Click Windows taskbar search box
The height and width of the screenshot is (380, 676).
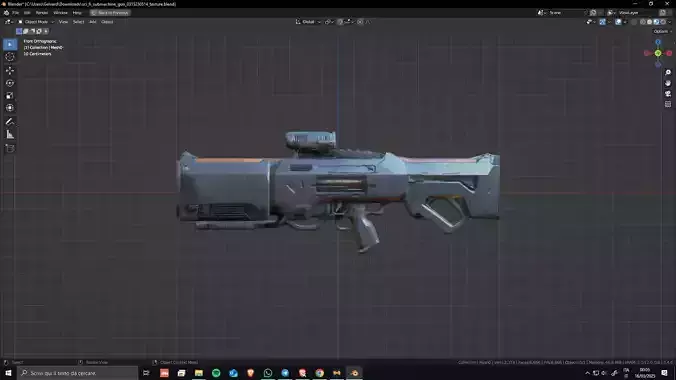[x=78, y=373]
